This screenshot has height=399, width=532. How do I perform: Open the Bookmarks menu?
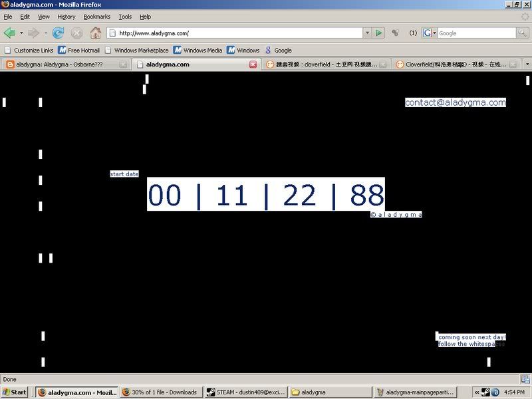click(x=96, y=17)
